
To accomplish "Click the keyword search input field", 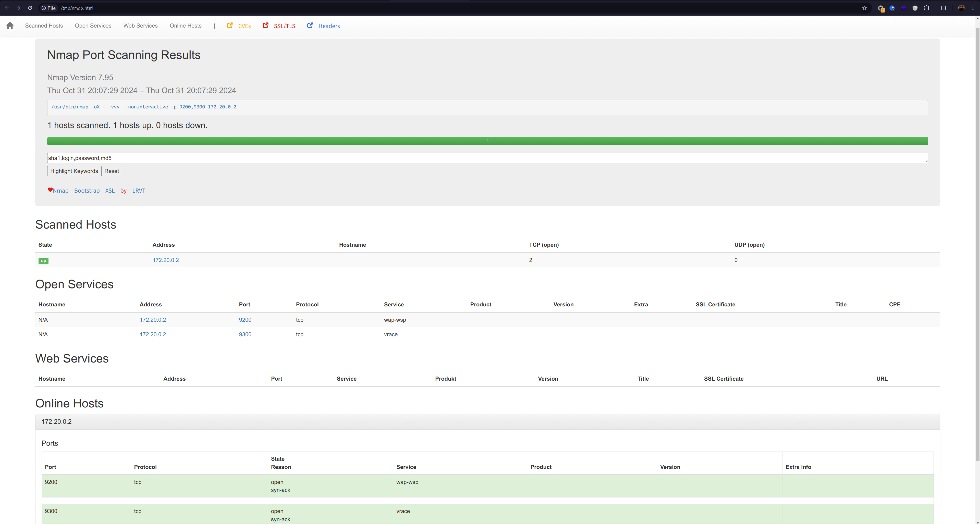I will point(487,158).
